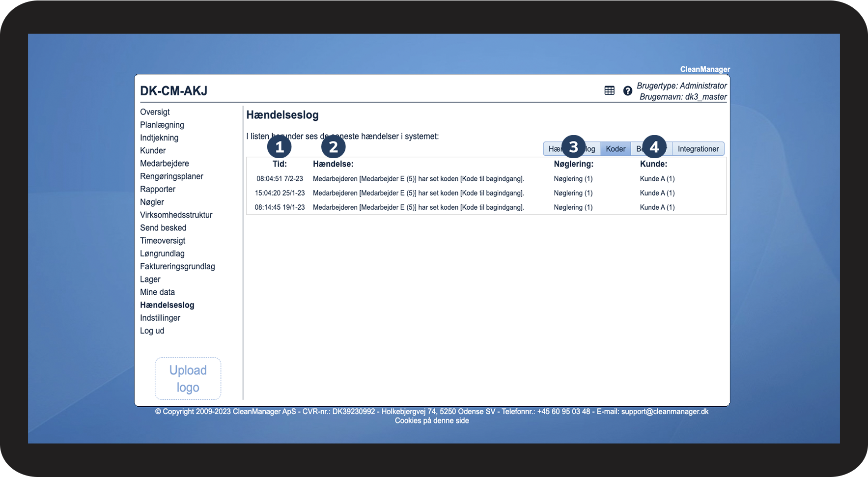Image resolution: width=868 pixels, height=477 pixels.
Task: Open Mine data in the sidebar
Action: click(x=157, y=292)
